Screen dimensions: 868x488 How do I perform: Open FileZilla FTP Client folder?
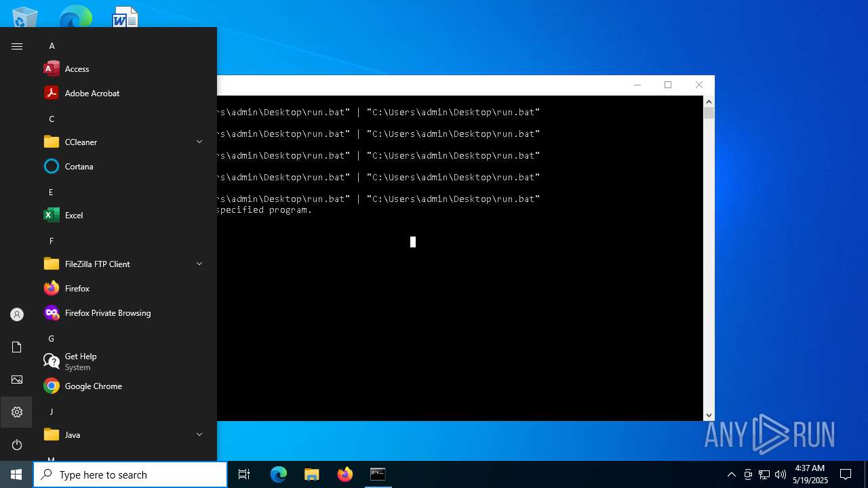(x=125, y=264)
